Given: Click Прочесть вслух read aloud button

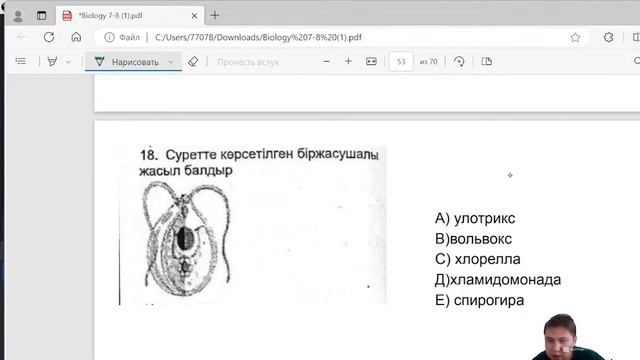Looking at the screenshot, I should (x=248, y=62).
